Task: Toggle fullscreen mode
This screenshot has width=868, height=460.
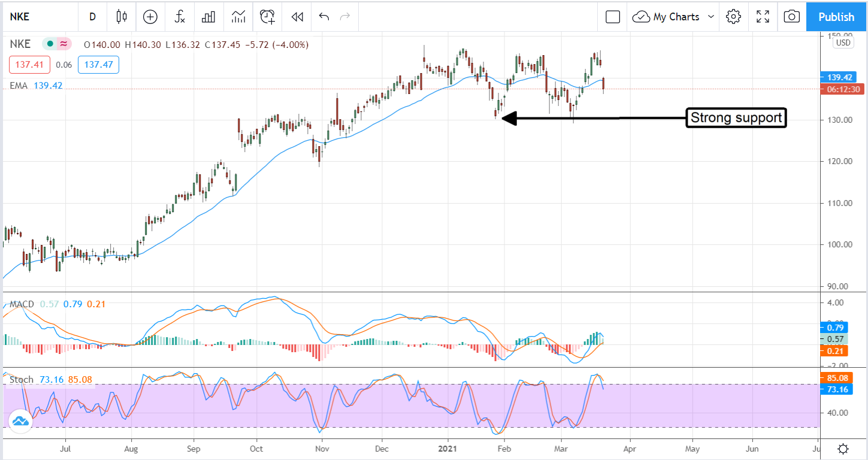Action: point(763,17)
